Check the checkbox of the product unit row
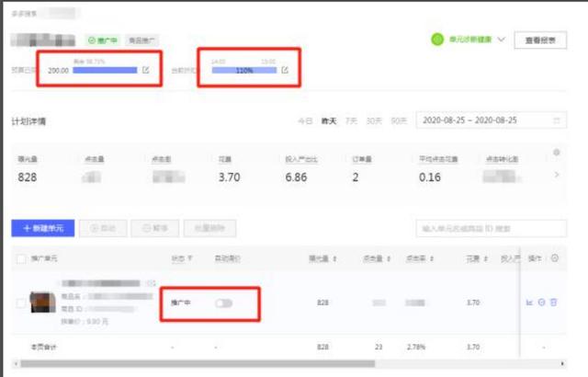588x377 pixels. tap(21, 303)
